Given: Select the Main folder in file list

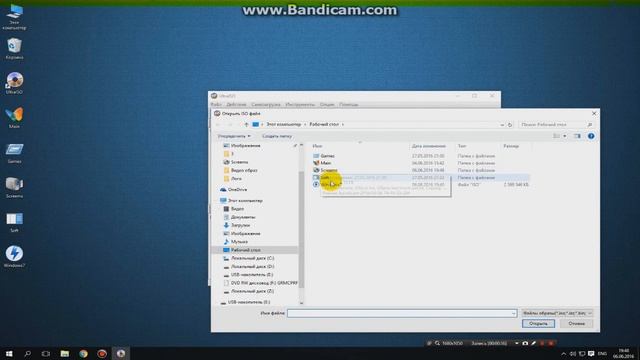Looking at the screenshot, I should [325, 163].
